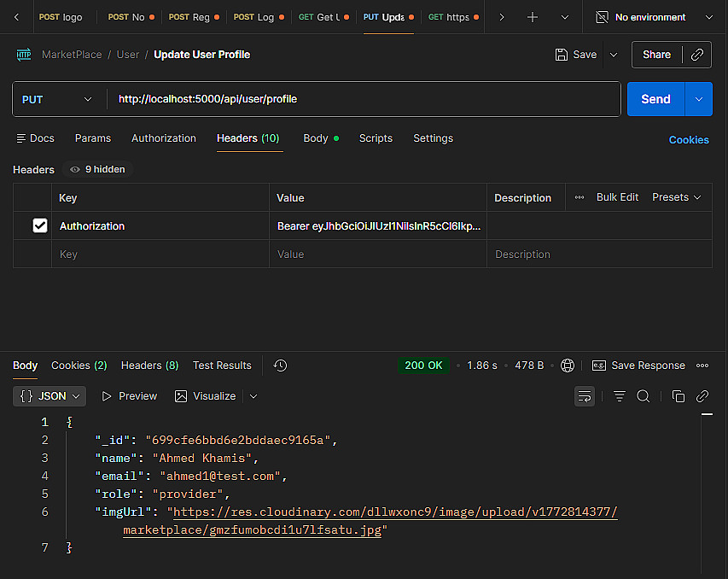Open the Presets dropdown
Image resolution: width=728 pixels, height=579 pixels.
click(x=677, y=197)
